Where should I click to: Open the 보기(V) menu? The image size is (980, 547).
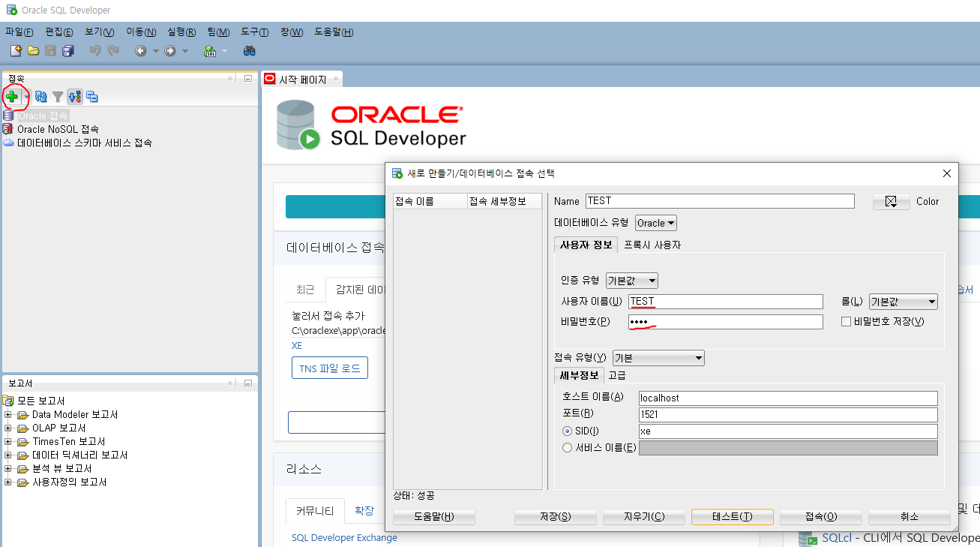[x=100, y=32]
